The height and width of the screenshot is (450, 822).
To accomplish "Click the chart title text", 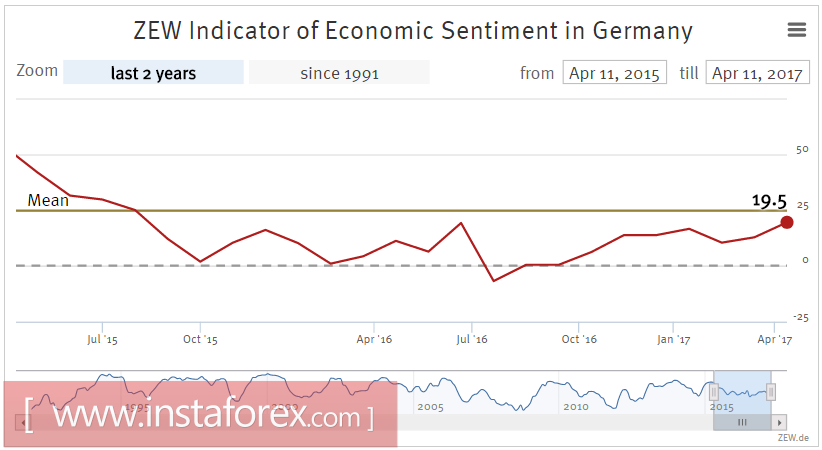I will coord(413,31).
